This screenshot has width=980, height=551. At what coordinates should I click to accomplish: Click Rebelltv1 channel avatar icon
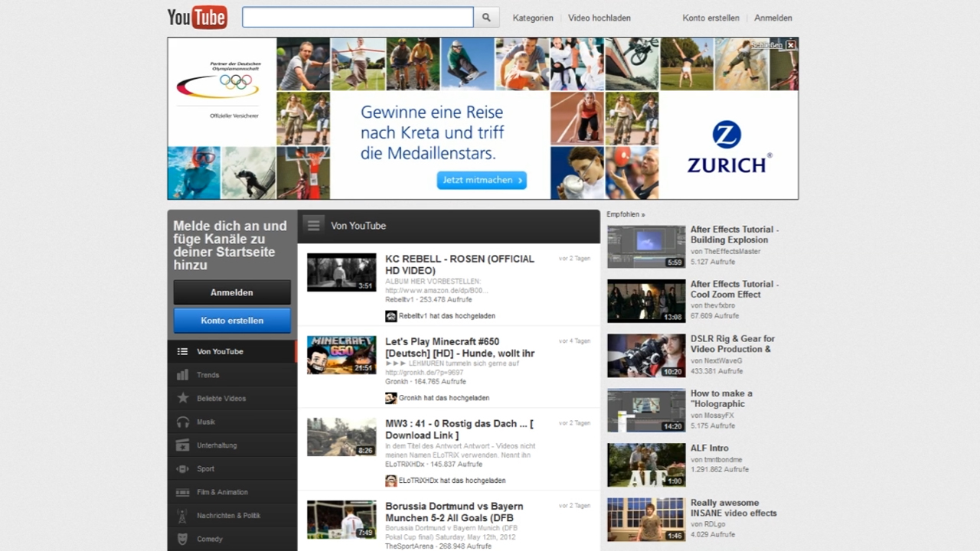(390, 315)
